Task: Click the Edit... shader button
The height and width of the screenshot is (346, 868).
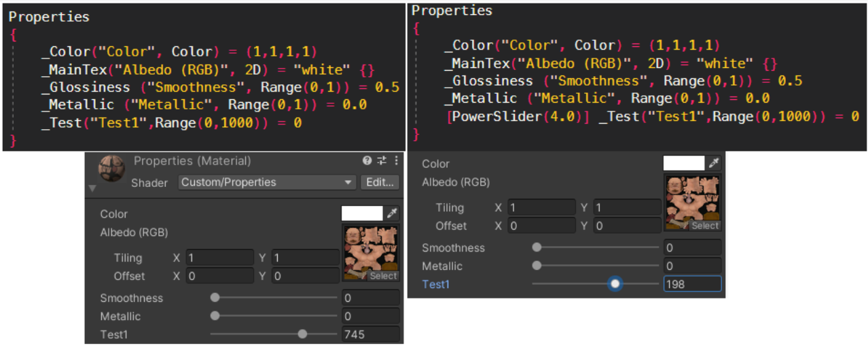Action: point(380,182)
